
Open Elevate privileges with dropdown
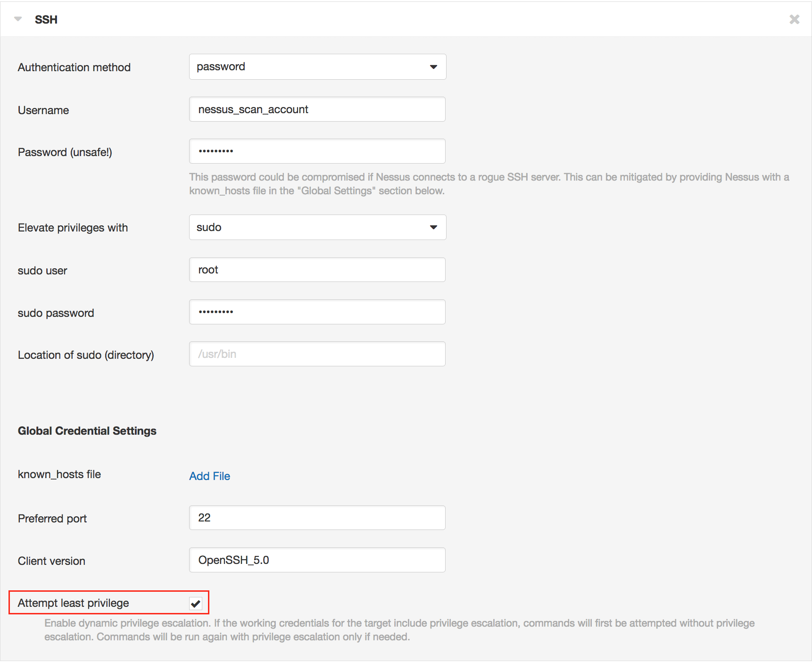point(317,227)
